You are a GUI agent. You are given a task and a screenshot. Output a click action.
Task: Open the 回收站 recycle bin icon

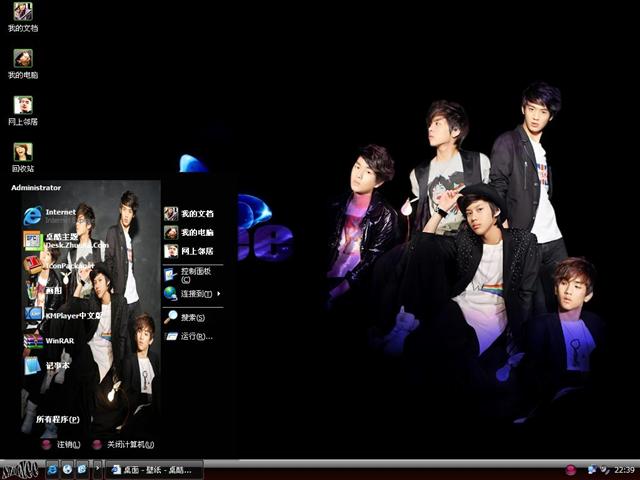point(23,158)
